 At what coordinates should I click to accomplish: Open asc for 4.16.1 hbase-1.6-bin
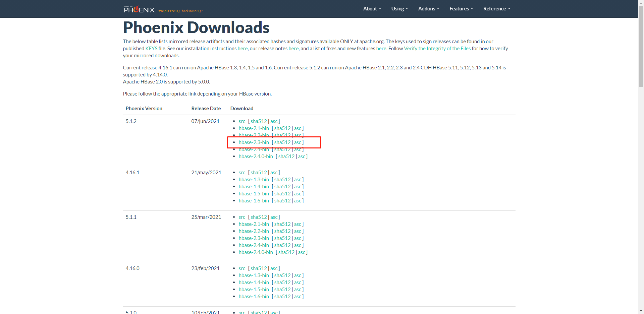click(298, 201)
